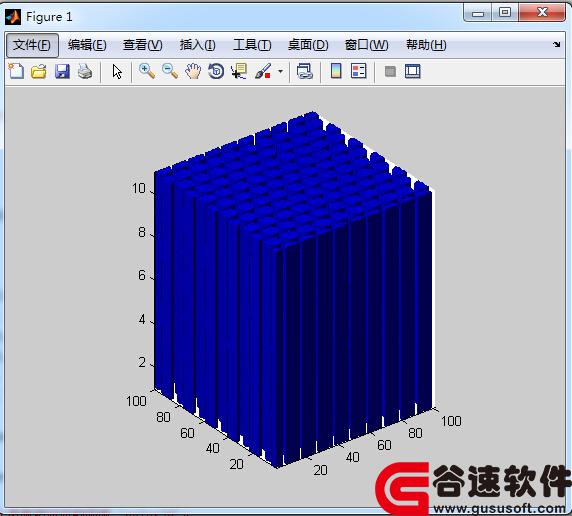This screenshot has width=572, height=516.
Task: Select the Rotate 3D tool
Action: tap(216, 71)
